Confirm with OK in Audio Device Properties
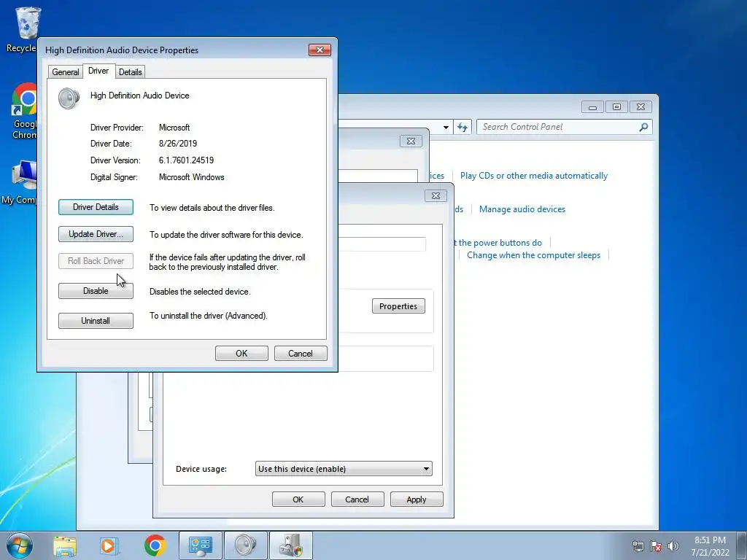Screen dimensions: 747x560 pyautogui.click(x=241, y=354)
